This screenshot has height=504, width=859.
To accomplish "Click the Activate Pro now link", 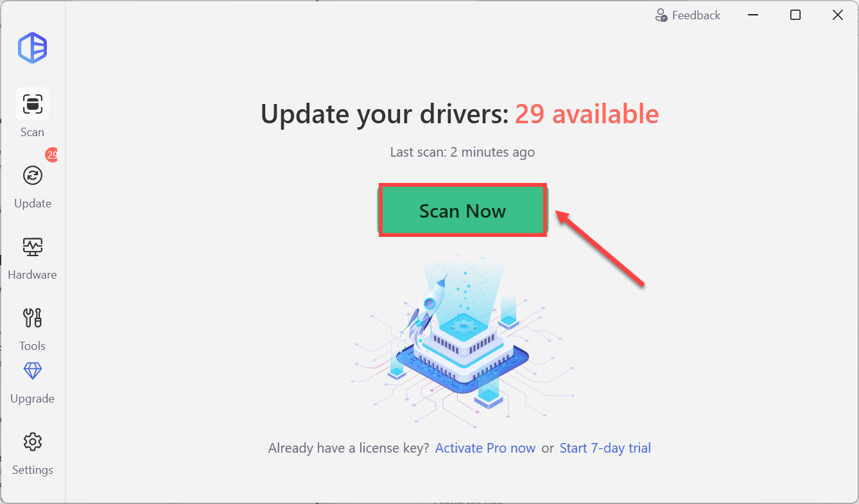I will point(485,448).
